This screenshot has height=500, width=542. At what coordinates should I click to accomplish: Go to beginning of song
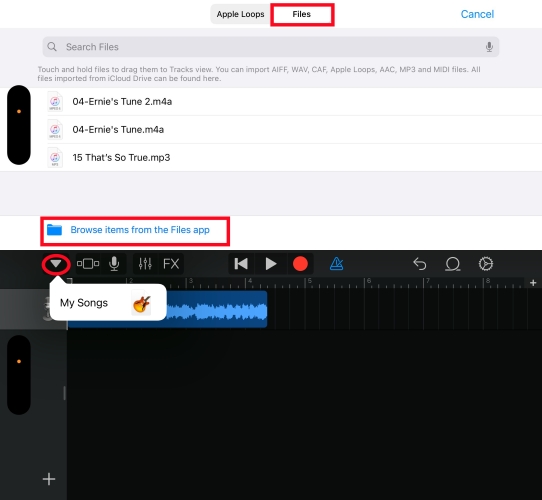[x=241, y=264]
